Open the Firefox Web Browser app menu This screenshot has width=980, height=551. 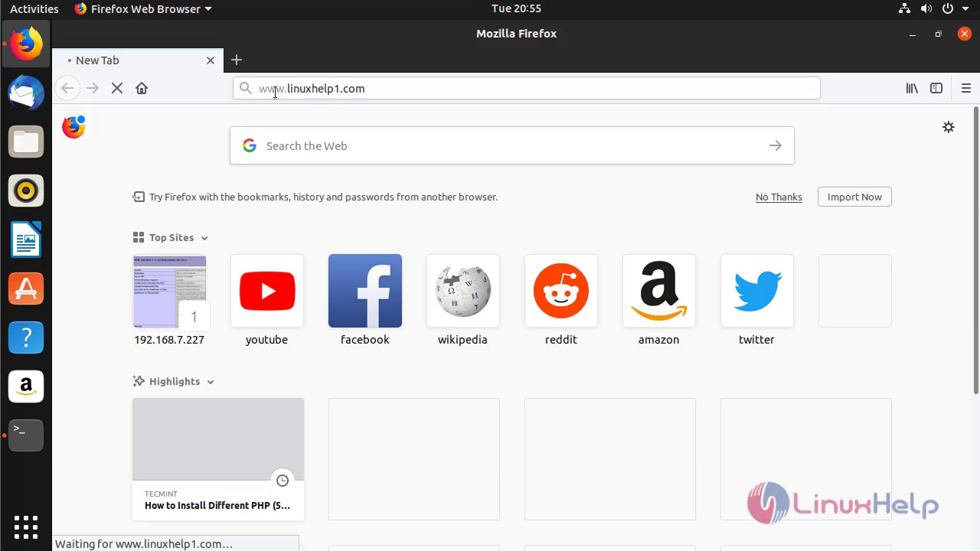click(143, 8)
